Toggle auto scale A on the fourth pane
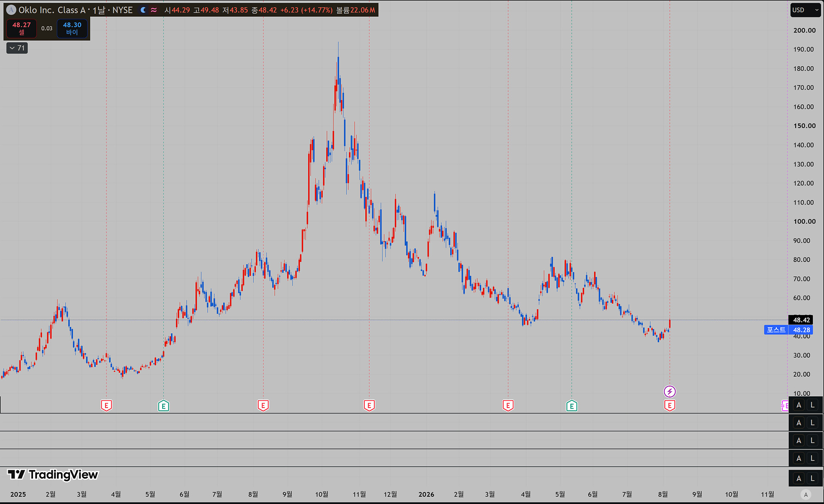Viewport: 824px width, 504px height. (x=799, y=459)
